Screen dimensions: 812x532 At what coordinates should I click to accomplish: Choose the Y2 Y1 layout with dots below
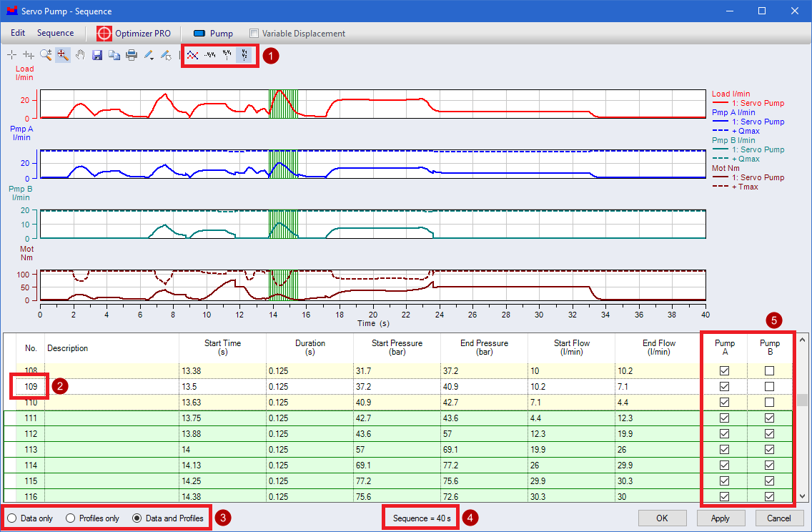pos(227,55)
